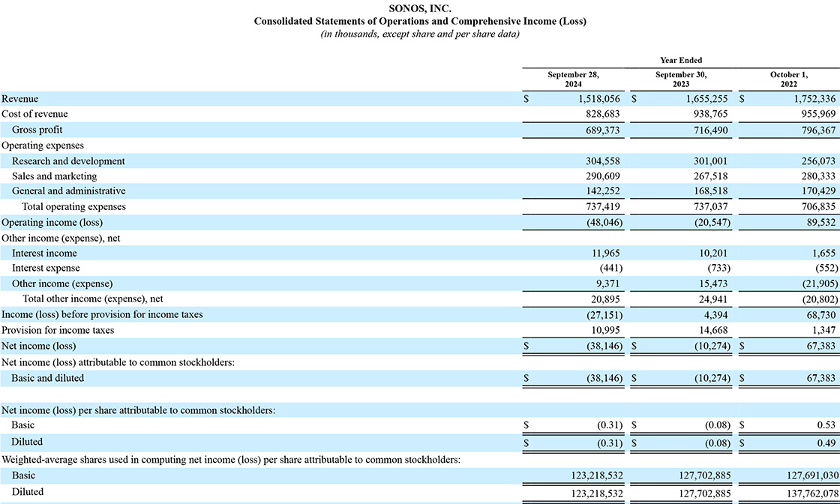Click 'Weighted-average shares used in computing' label
The height and width of the screenshot is (504, 840).
click(x=231, y=460)
